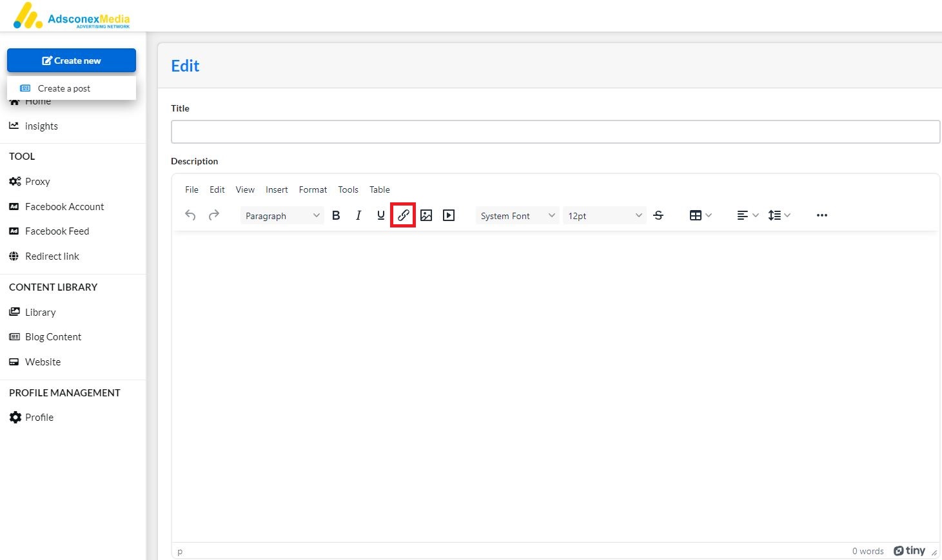This screenshot has height=560, width=942.
Task: Toggle bold formatting
Action: click(336, 215)
